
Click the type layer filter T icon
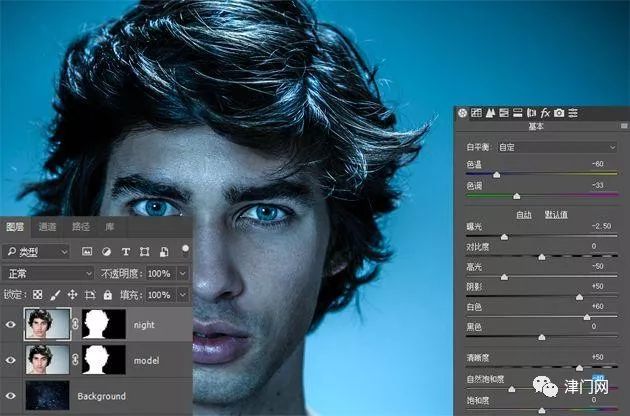(x=127, y=250)
